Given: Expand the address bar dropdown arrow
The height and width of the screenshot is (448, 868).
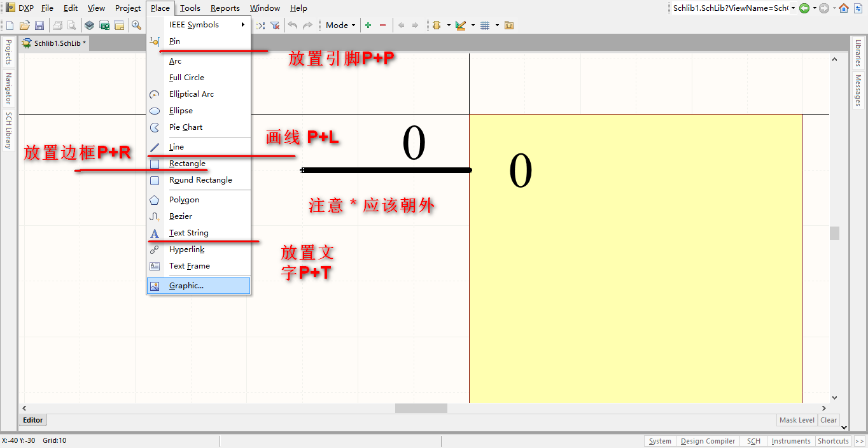Looking at the screenshot, I should click(x=793, y=8).
